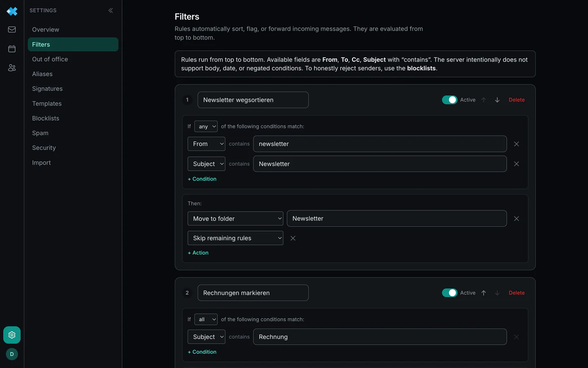Open the all dropdown in rule 2
Image resolution: width=588 pixels, height=368 pixels.
click(206, 319)
